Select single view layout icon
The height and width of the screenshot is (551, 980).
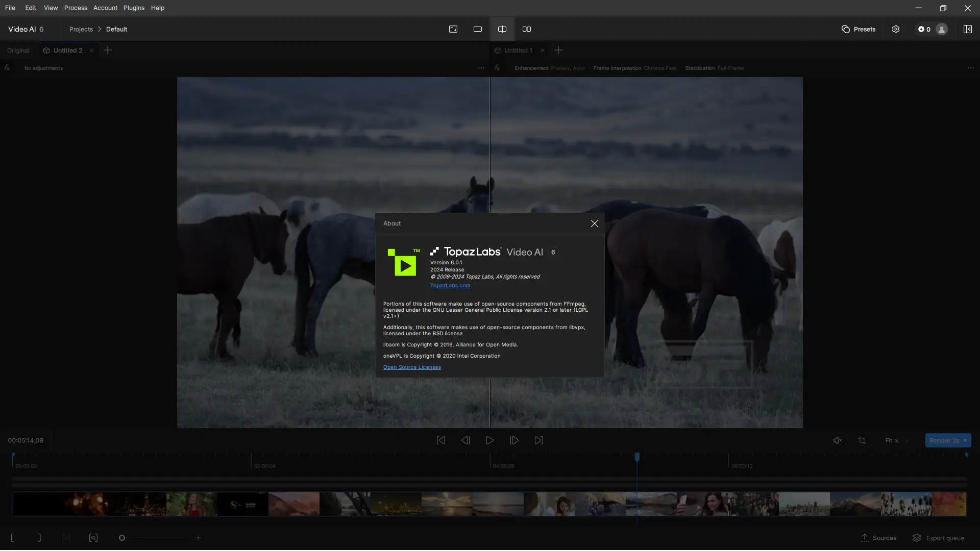click(478, 29)
